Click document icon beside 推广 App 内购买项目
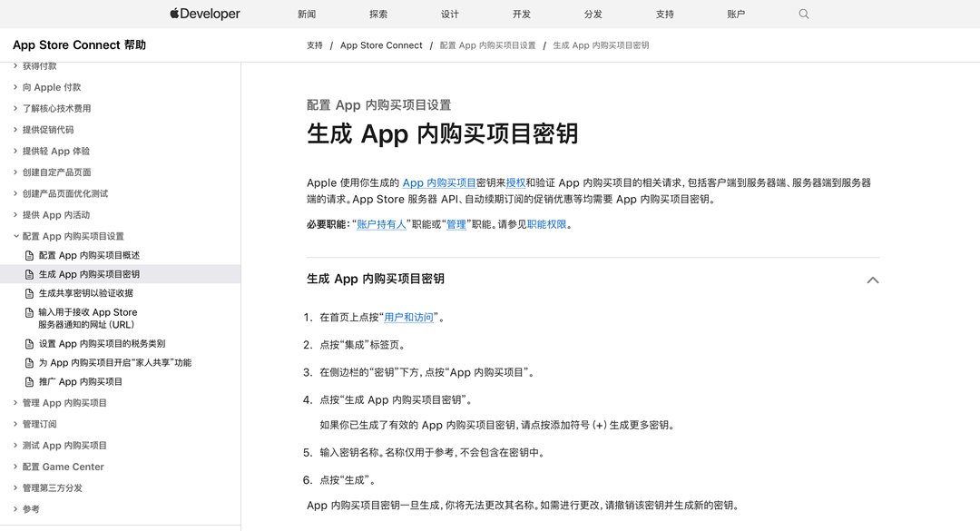Image resolution: width=980 pixels, height=531 pixels. [29, 381]
